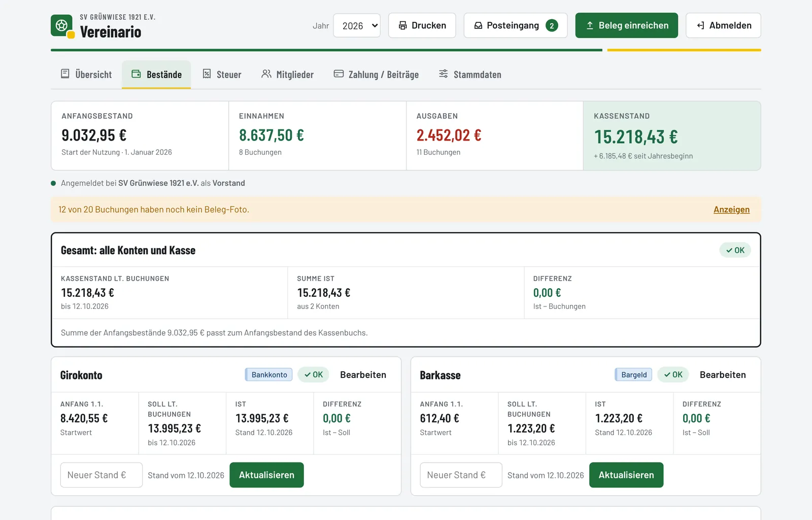Click the Girokonto Anfang value 8.420,55 €
812x520 pixels.
pos(84,419)
